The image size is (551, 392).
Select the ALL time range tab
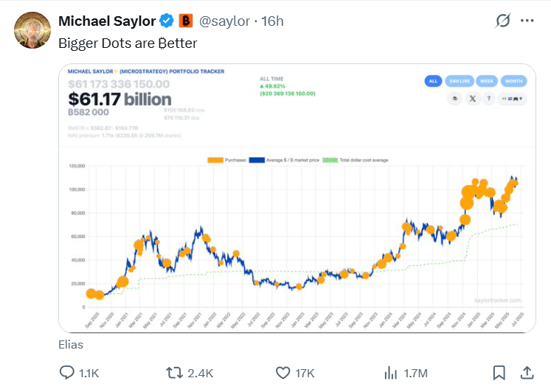(434, 82)
